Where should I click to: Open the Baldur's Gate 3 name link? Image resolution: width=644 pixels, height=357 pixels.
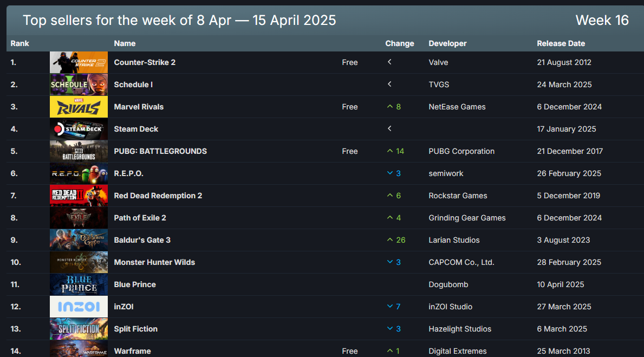coord(142,240)
